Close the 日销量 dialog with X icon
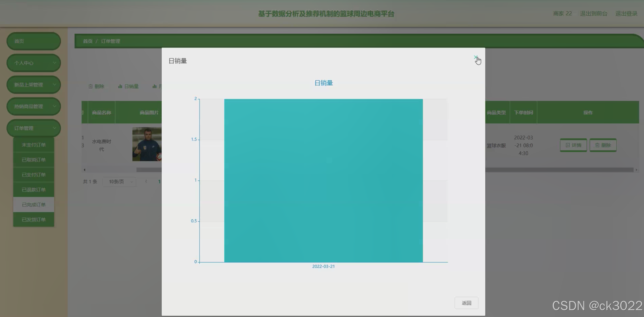 click(475, 58)
